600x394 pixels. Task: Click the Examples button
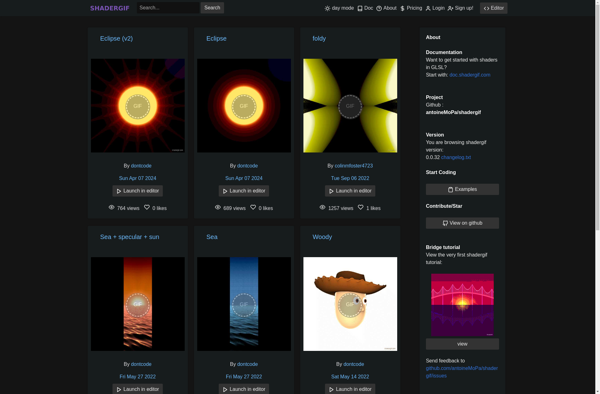[462, 189]
